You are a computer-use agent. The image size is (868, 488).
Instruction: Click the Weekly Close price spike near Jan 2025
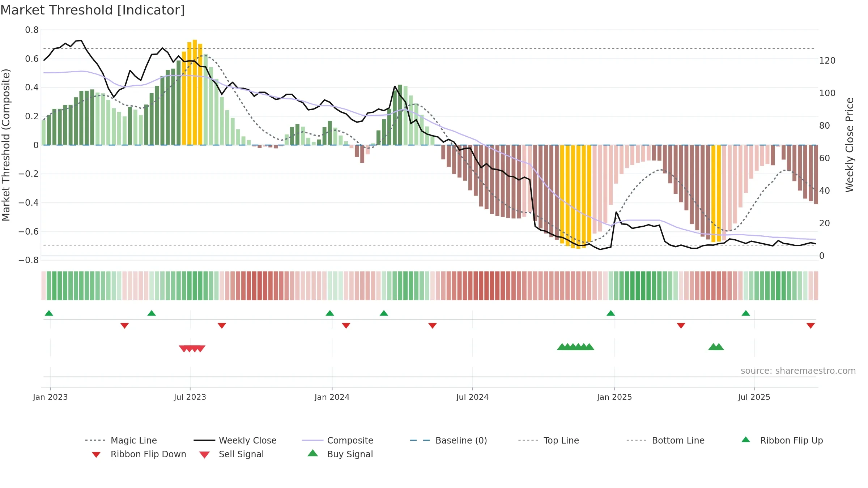pos(616,213)
